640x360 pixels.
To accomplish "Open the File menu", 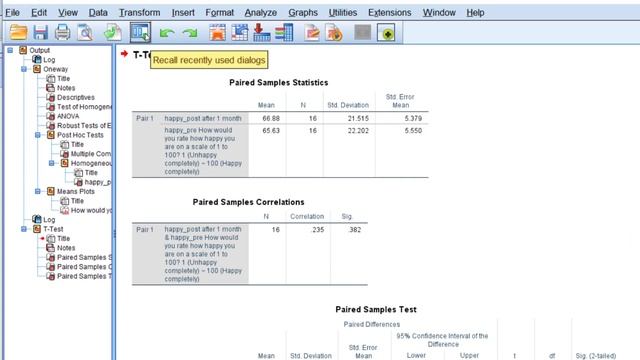I will coord(12,13).
